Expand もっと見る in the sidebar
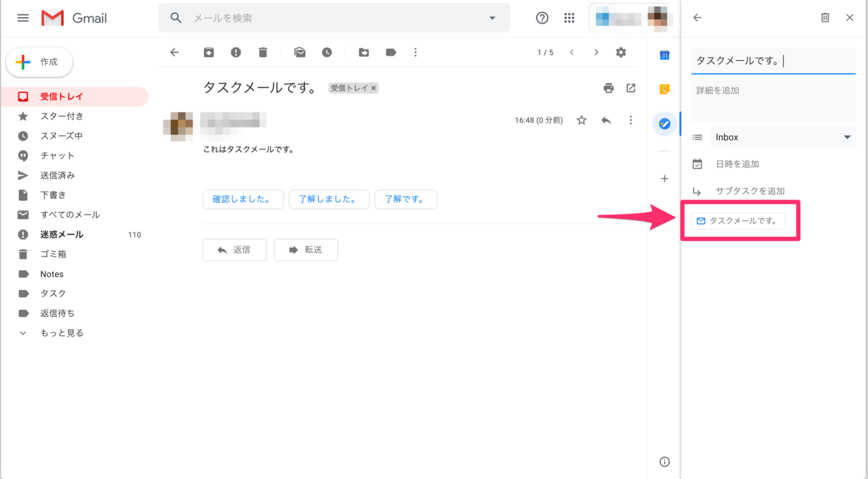The height and width of the screenshot is (479, 868). [x=60, y=332]
